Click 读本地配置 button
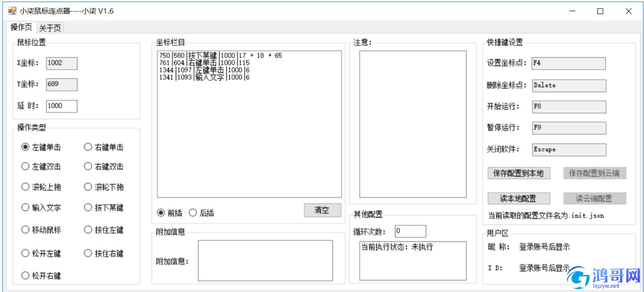 point(518,199)
